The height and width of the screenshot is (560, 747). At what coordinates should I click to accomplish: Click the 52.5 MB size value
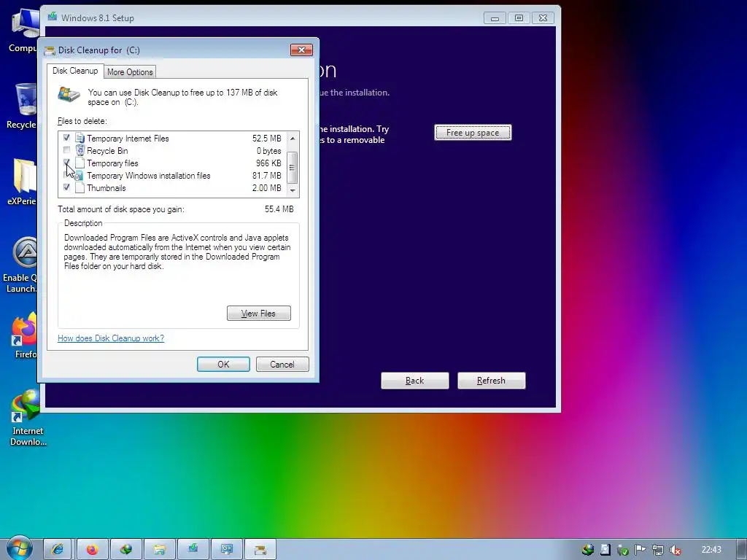267,138
